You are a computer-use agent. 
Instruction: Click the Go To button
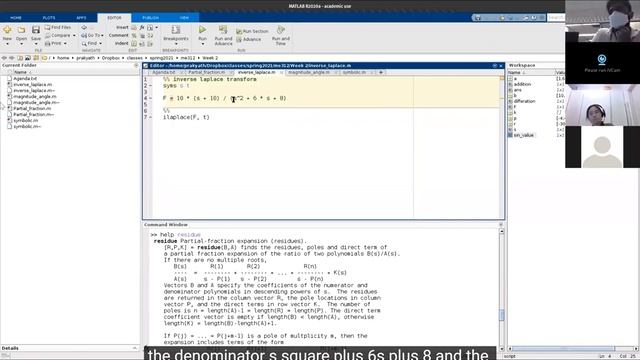[91, 36]
